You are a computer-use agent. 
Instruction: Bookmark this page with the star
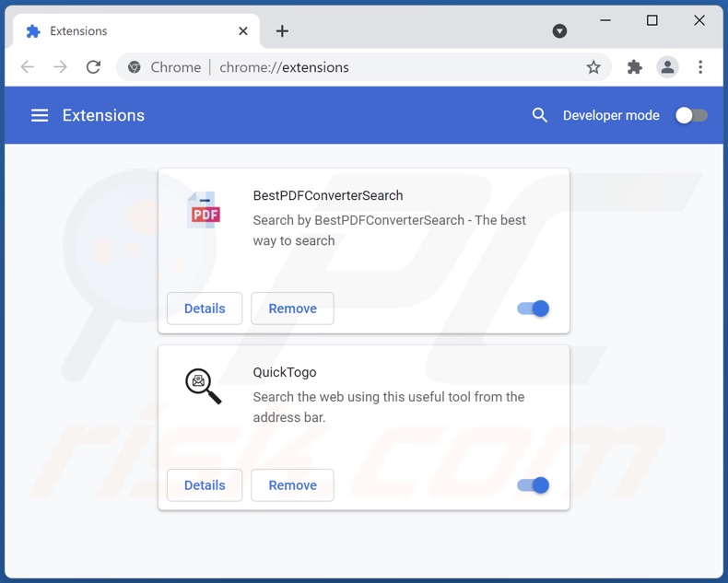coord(593,67)
